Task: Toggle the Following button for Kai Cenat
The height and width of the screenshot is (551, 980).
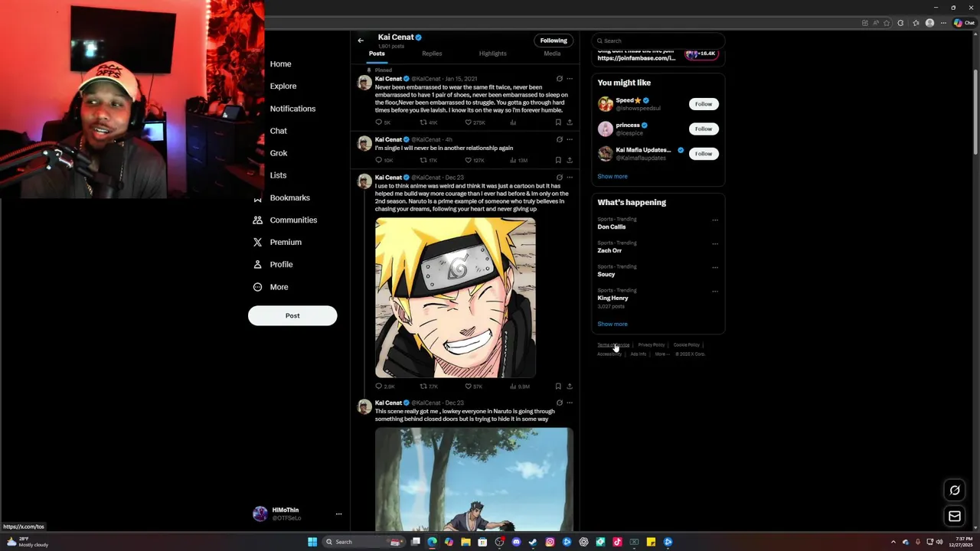Action: pyautogui.click(x=554, y=41)
